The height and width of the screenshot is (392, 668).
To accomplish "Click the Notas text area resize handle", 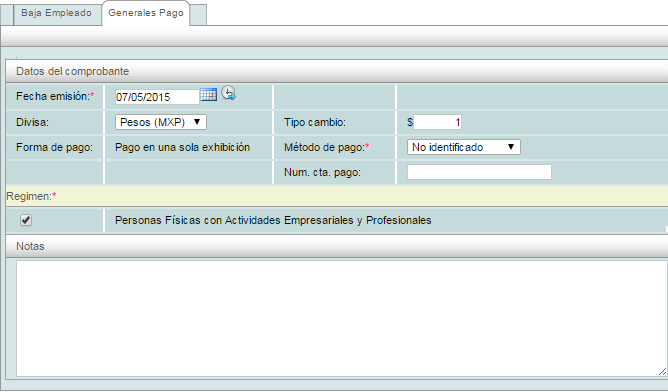I will (662, 372).
